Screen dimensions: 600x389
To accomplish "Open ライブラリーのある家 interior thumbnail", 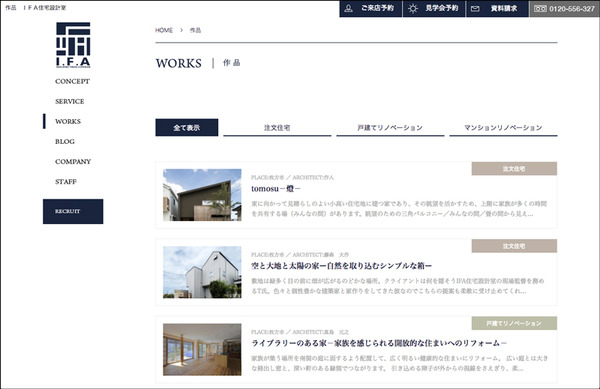I will (202, 349).
